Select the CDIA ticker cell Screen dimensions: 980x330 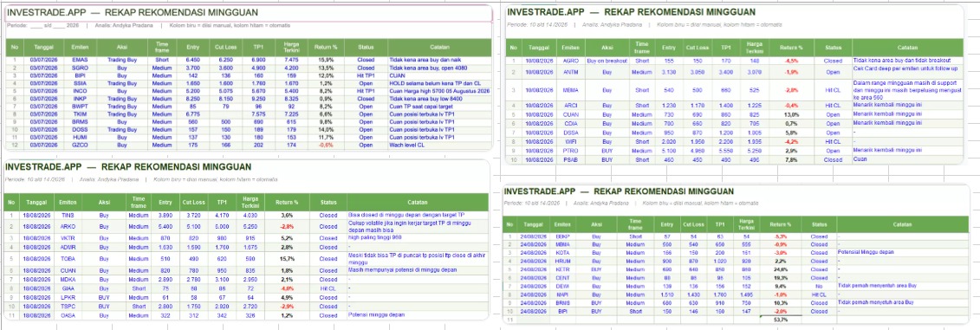click(x=570, y=124)
